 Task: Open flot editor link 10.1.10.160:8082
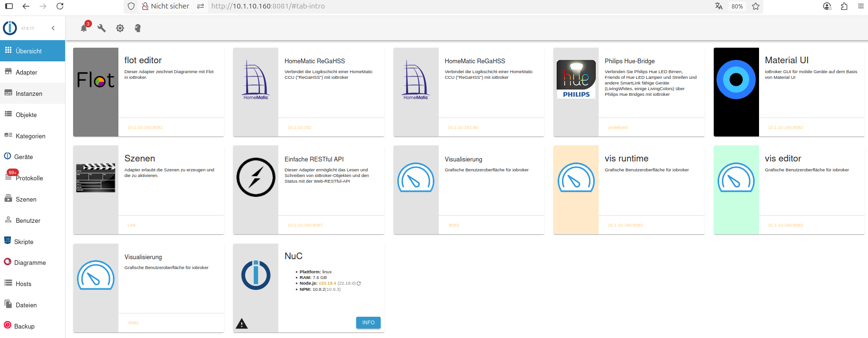(x=145, y=127)
